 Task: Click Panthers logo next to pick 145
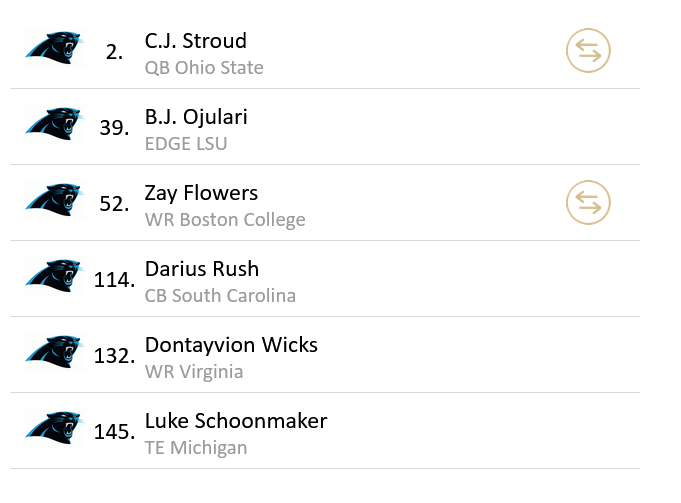pyautogui.click(x=53, y=428)
